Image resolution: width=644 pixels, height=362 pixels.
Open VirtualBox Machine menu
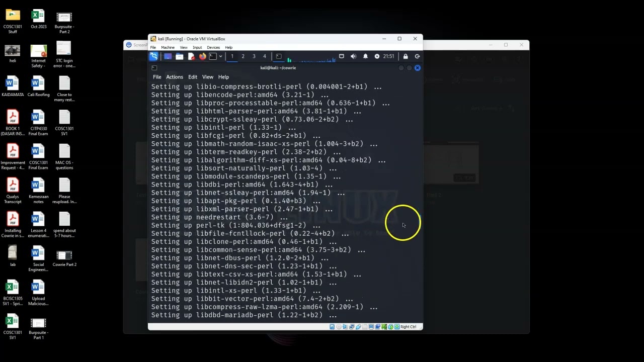[168, 47]
